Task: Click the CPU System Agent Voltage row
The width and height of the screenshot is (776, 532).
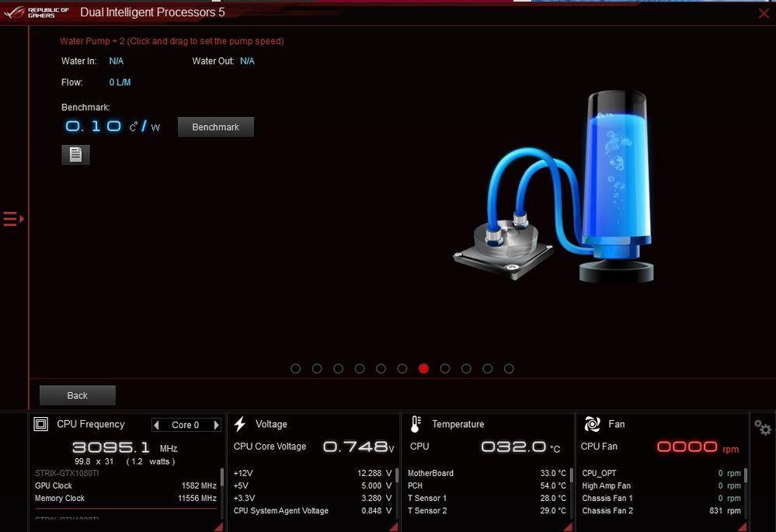Action: (312, 511)
